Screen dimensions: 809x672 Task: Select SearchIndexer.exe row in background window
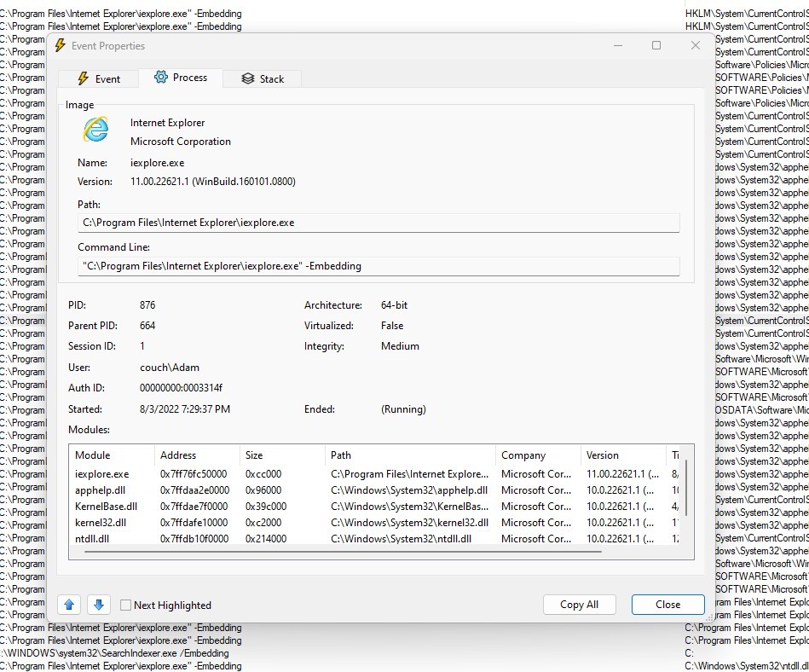[x=114, y=653]
